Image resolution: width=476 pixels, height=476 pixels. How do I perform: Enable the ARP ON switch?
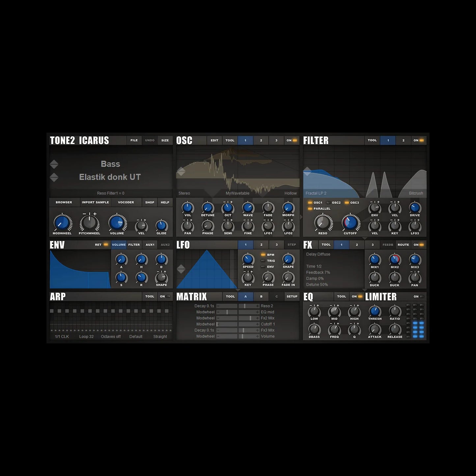(165, 296)
